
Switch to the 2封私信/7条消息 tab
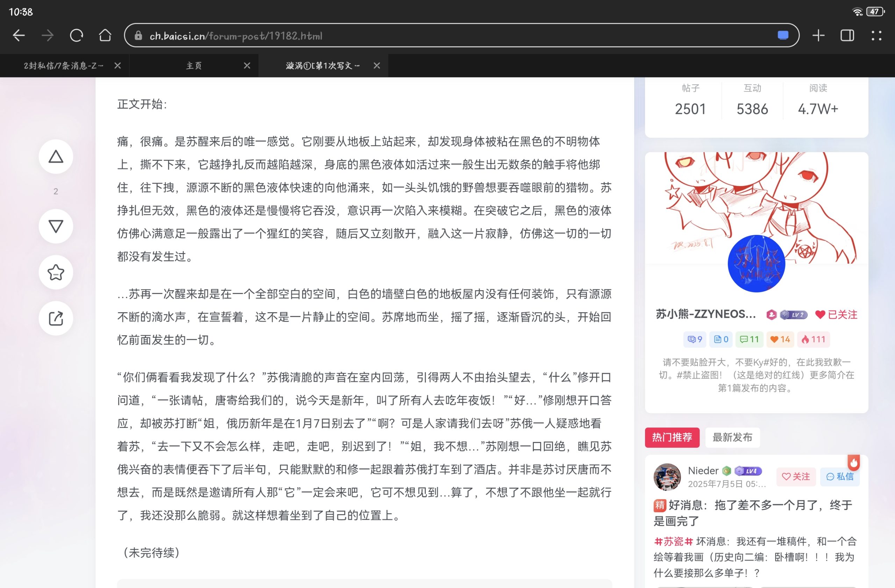(64, 66)
